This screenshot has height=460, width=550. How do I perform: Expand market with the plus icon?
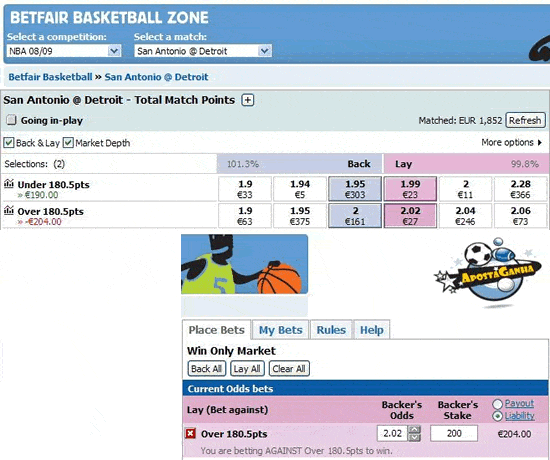click(248, 100)
